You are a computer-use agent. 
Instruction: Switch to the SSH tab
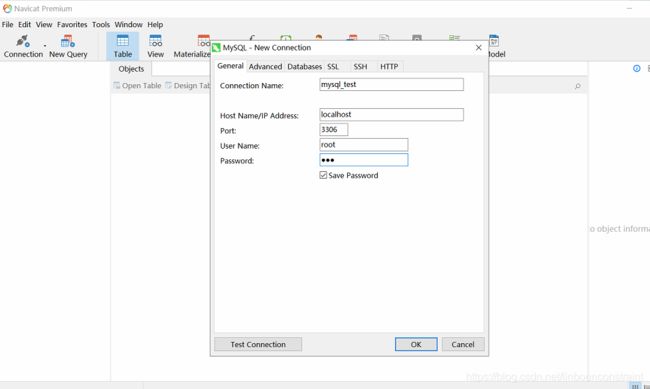360,66
